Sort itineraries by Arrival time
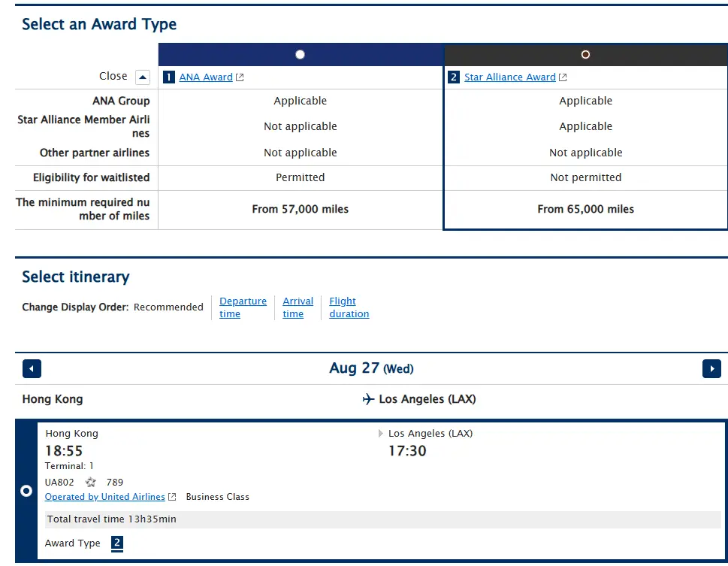Screen dimensions: 728x566 (298, 307)
